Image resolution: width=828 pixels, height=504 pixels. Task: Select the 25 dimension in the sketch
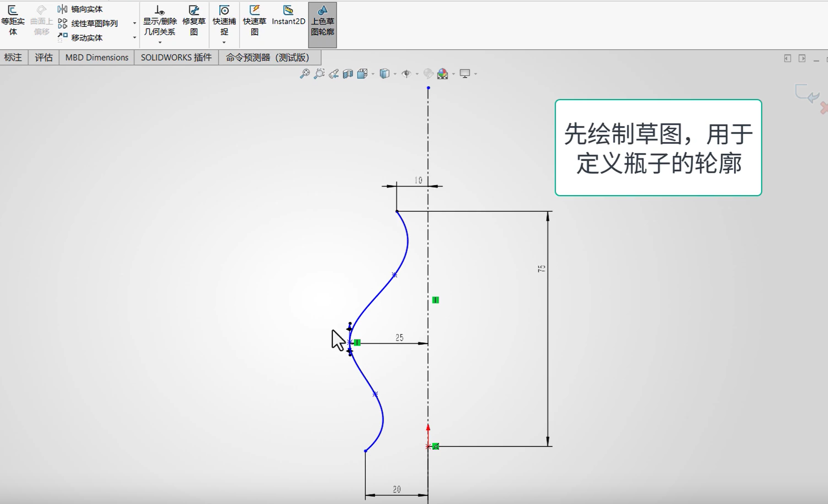[399, 337]
